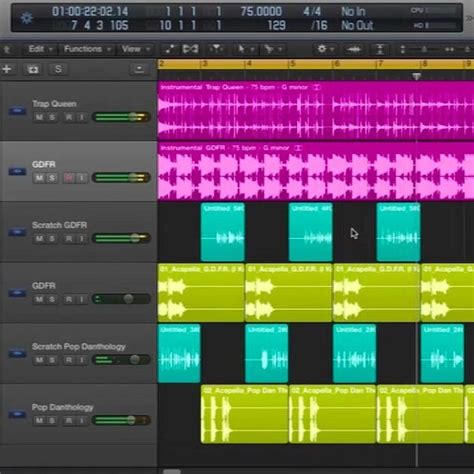
Task: Click the acapella GDFR track icon
Action: pyautogui.click(x=17, y=293)
